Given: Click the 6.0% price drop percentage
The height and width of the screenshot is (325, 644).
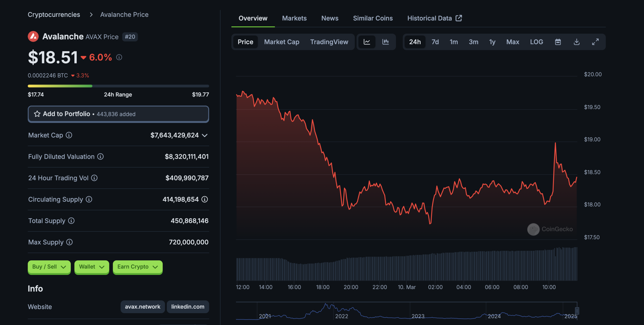Looking at the screenshot, I should [100, 57].
